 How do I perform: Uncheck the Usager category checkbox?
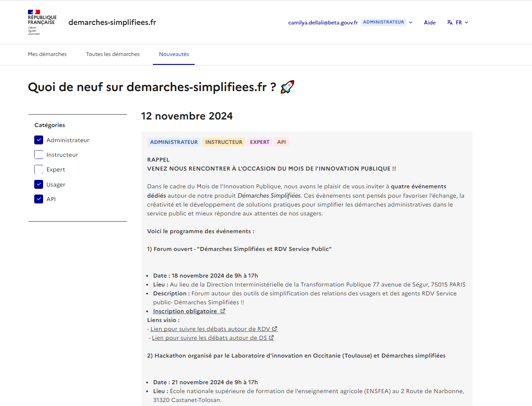click(39, 184)
